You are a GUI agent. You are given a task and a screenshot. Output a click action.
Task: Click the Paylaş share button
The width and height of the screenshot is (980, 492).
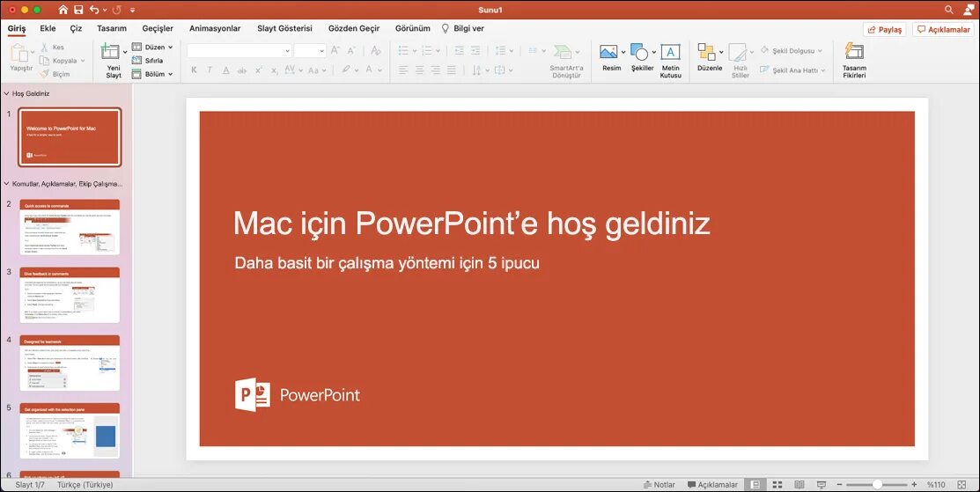coord(884,29)
